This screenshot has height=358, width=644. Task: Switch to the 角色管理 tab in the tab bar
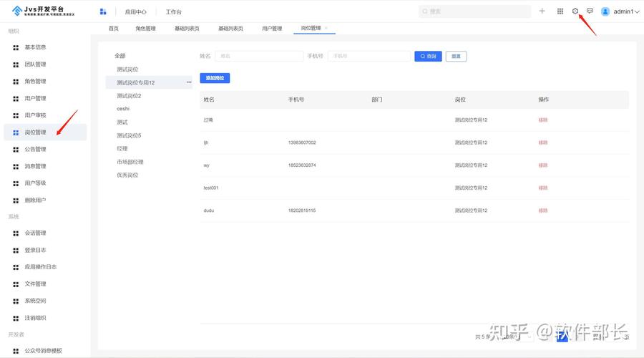point(145,29)
